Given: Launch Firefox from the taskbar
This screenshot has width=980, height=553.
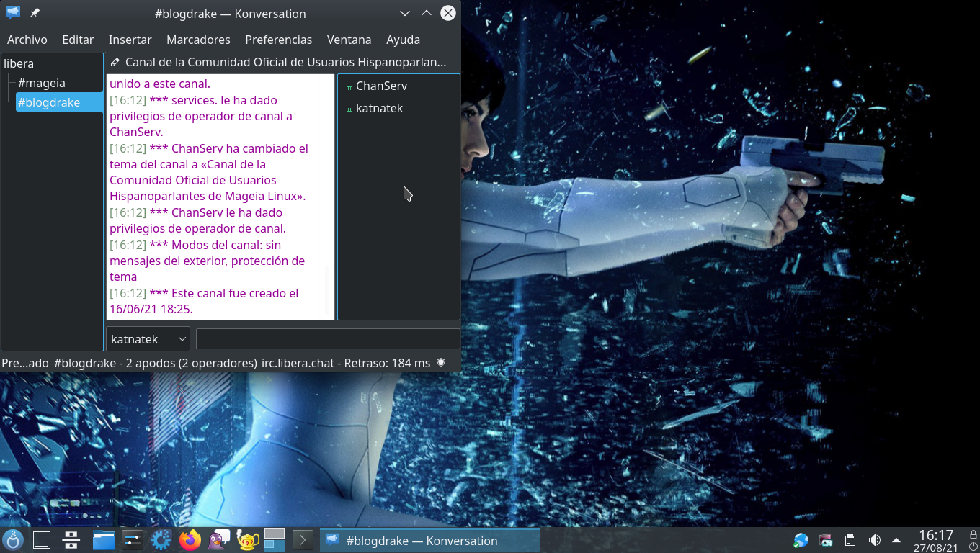Looking at the screenshot, I should [x=190, y=540].
